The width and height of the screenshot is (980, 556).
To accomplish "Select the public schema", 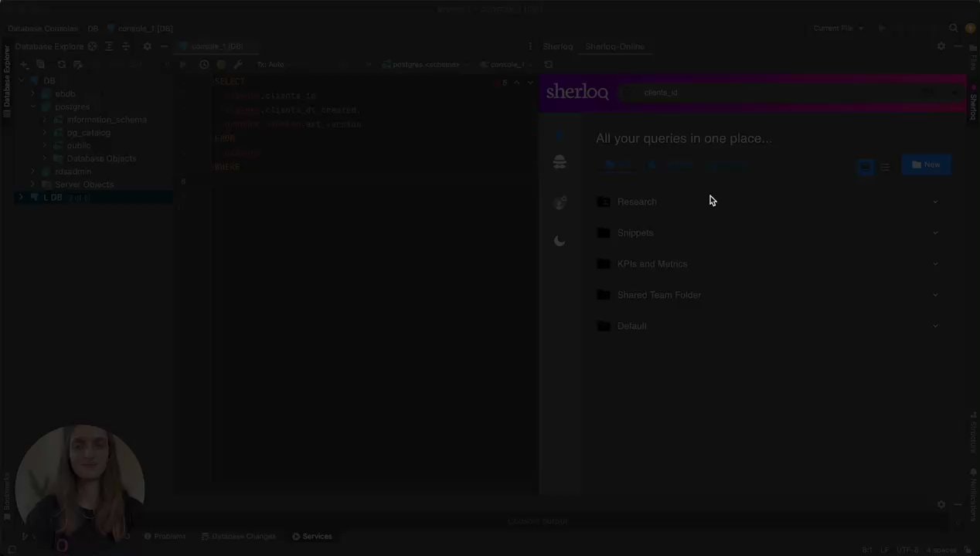I will tap(79, 146).
